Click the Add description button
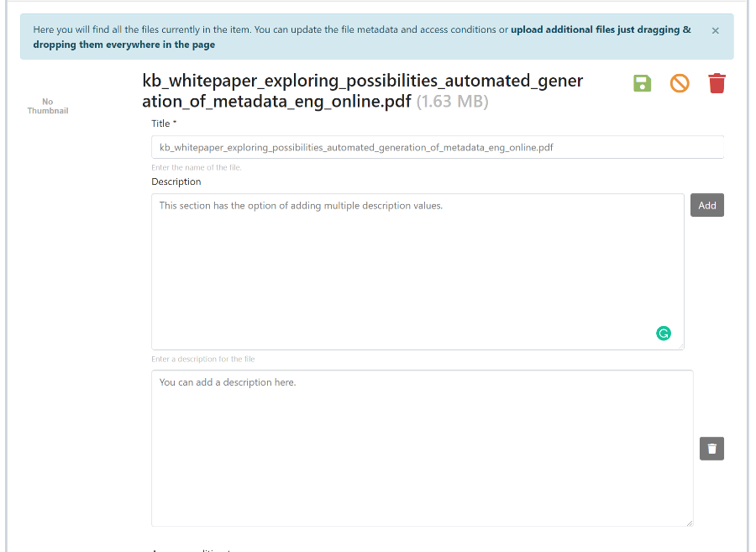Image resolution: width=756 pixels, height=552 pixels. (706, 205)
